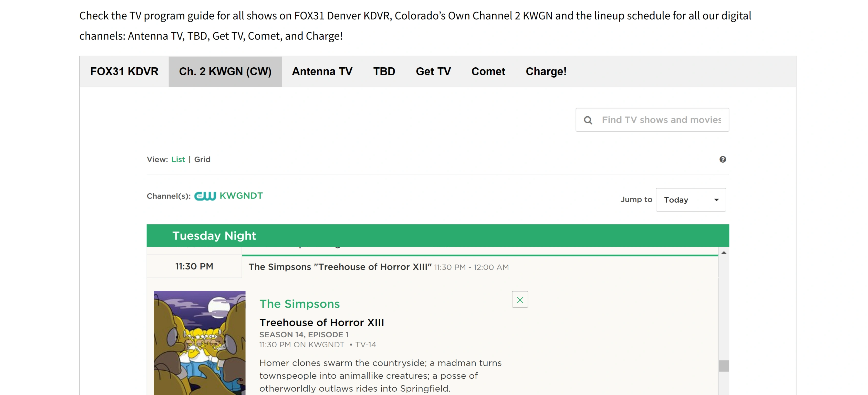Screen dimensions: 868x395
Task: Select the Ch. 2 KWGN (CW) tab
Action: click(x=225, y=71)
